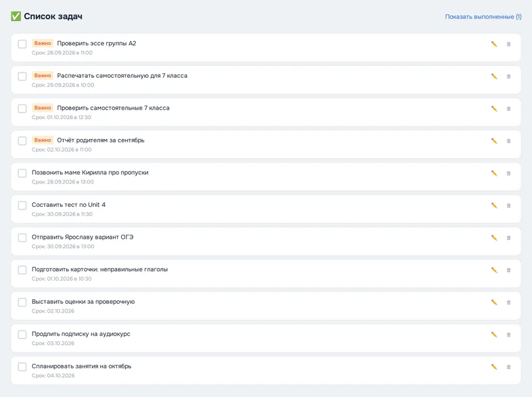Image resolution: width=532 pixels, height=397 pixels.
Task: Edit task Проверить самостоятельные 7 класса
Action: (x=494, y=108)
